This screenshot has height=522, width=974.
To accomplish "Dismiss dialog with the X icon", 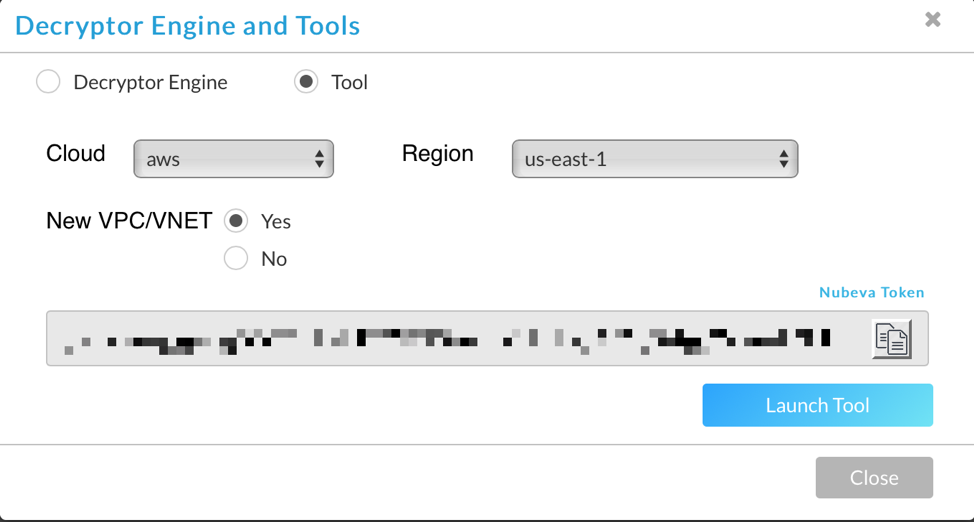I will click(933, 19).
